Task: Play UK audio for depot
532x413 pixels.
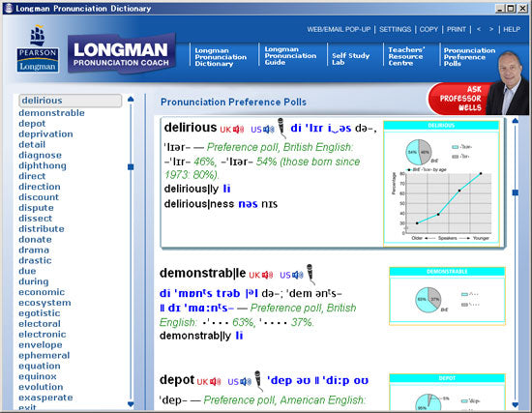Action: click(209, 381)
